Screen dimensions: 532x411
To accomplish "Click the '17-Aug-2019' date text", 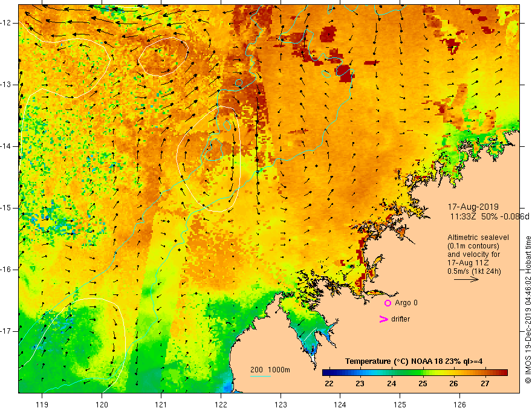I will click(473, 207).
